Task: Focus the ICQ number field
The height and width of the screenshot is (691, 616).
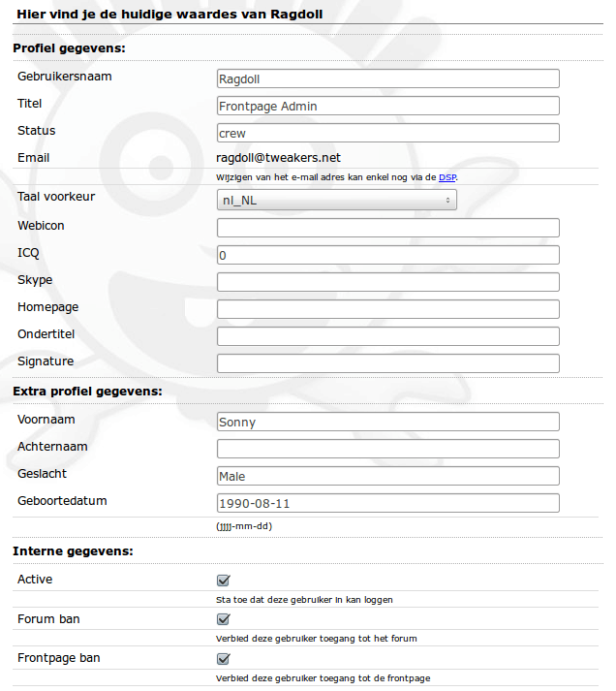Action: [387, 256]
